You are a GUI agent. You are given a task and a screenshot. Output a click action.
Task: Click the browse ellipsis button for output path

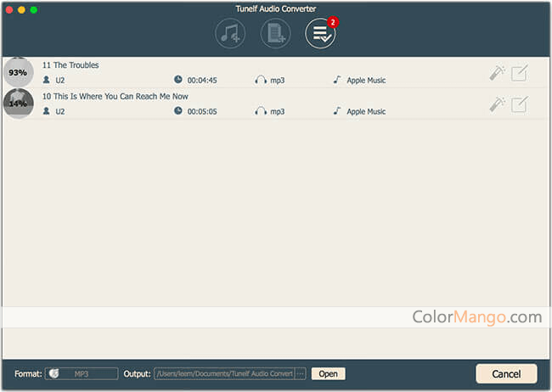point(300,373)
